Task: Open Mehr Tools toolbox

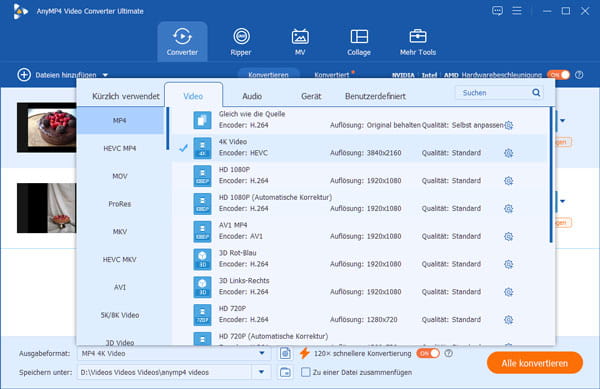Action: pyautogui.click(x=418, y=42)
